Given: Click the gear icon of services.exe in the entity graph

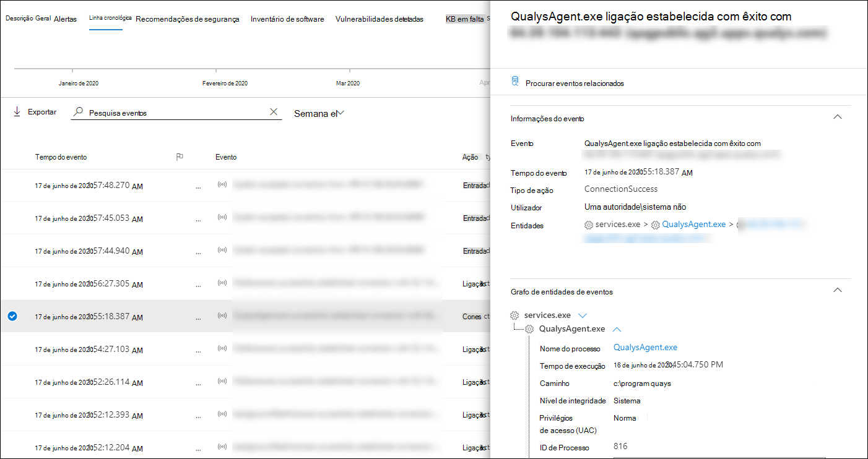Looking at the screenshot, I should coord(515,315).
